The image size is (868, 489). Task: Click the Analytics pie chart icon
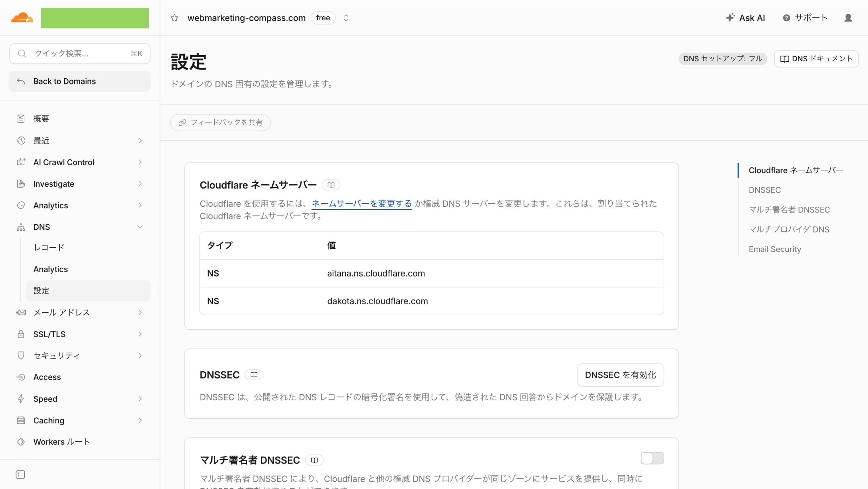point(21,205)
